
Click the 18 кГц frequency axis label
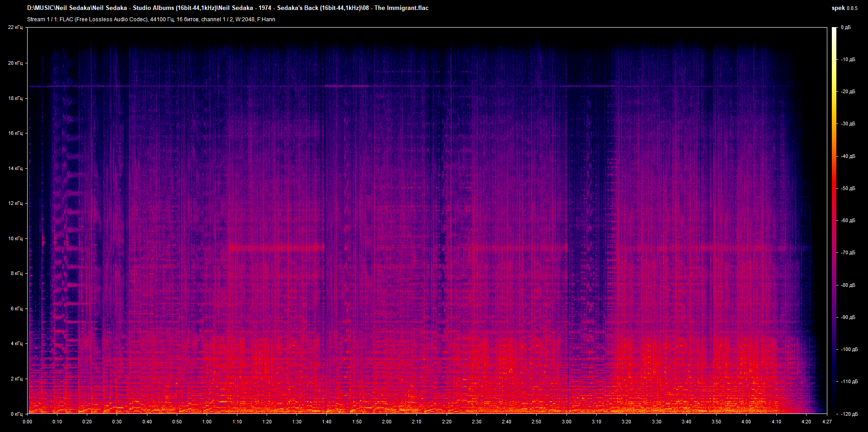click(x=15, y=98)
